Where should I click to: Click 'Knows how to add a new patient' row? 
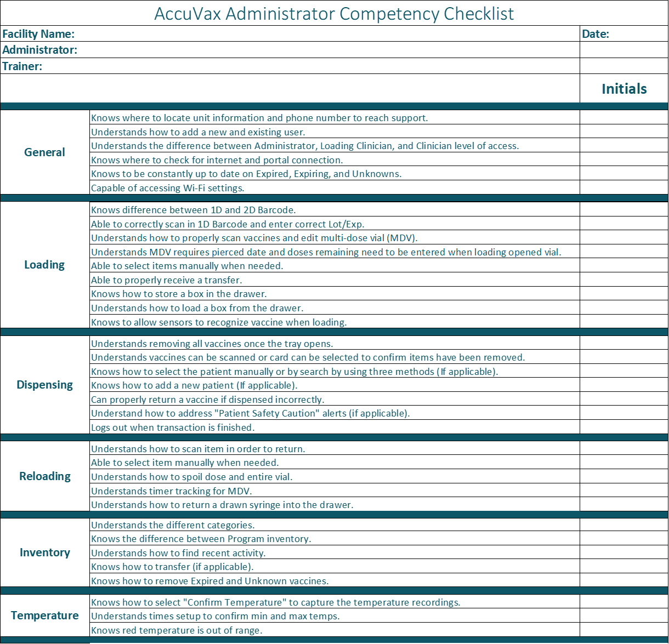(x=334, y=385)
